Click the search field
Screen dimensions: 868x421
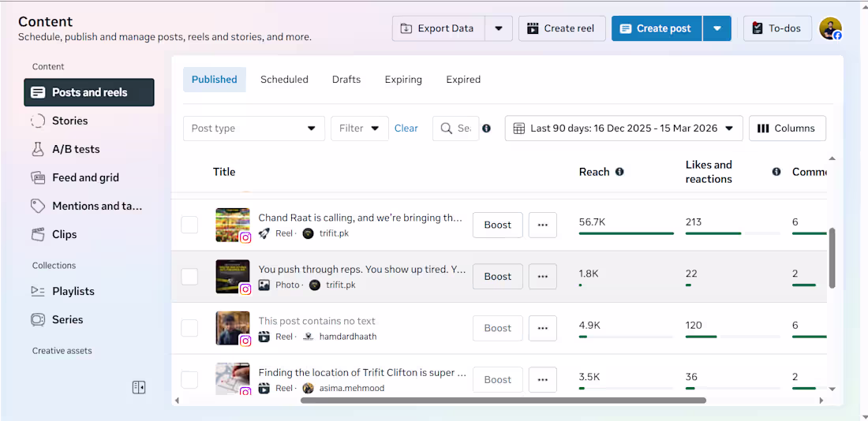pyautogui.click(x=455, y=129)
